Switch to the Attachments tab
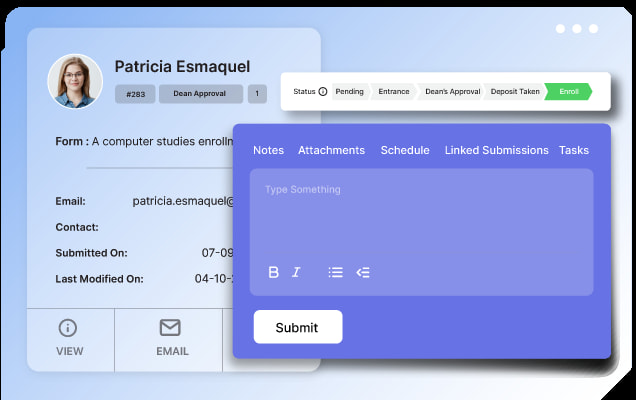The width and height of the screenshot is (636, 400). [331, 150]
